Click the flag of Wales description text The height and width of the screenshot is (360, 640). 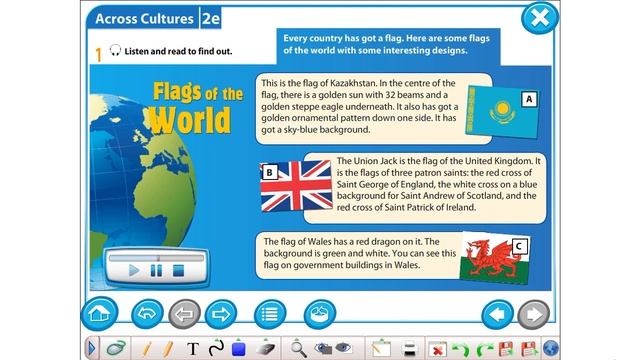360,253
